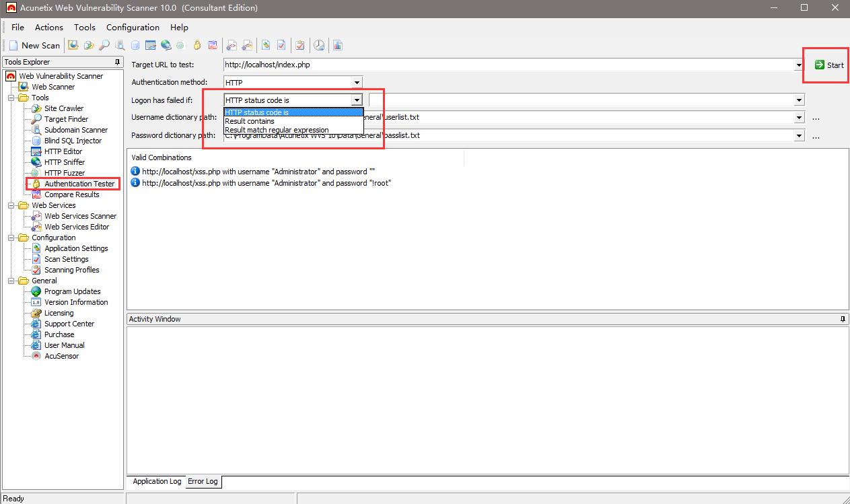Open HTTP Sniffer from the toolbar globe icon

[x=166, y=45]
